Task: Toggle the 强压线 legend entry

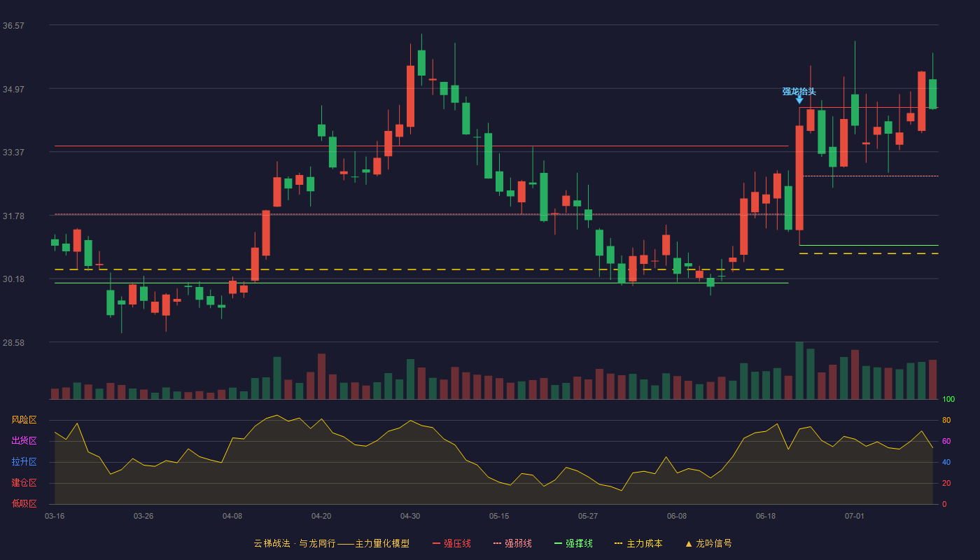Action: pyautogui.click(x=451, y=543)
